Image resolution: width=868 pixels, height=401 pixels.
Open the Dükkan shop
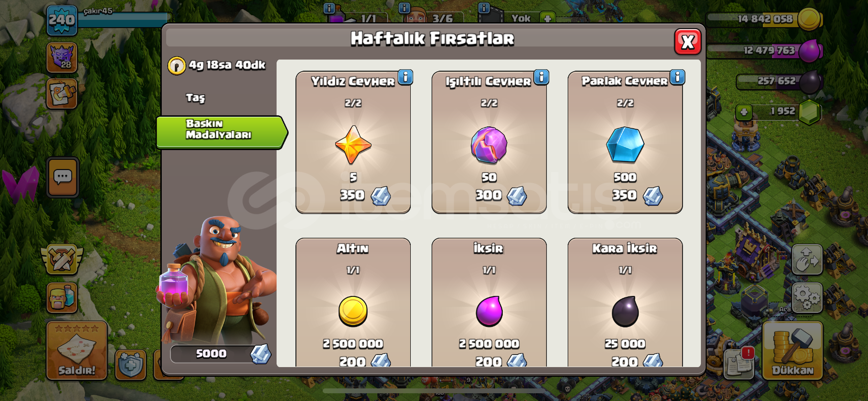(792, 350)
